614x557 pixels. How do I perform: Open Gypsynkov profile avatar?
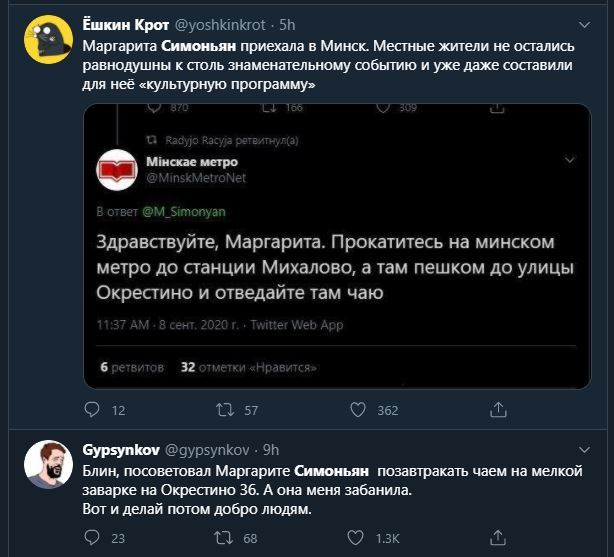point(46,463)
